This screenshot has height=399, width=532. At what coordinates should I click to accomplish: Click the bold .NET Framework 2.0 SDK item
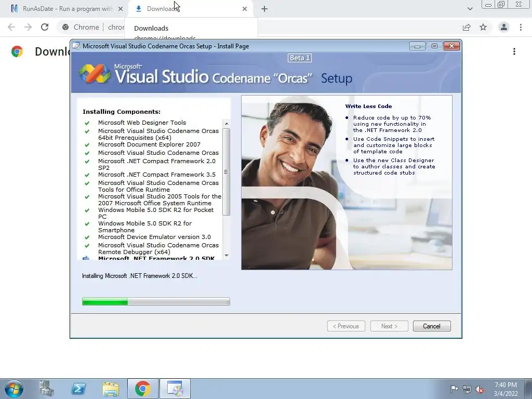[156, 258]
